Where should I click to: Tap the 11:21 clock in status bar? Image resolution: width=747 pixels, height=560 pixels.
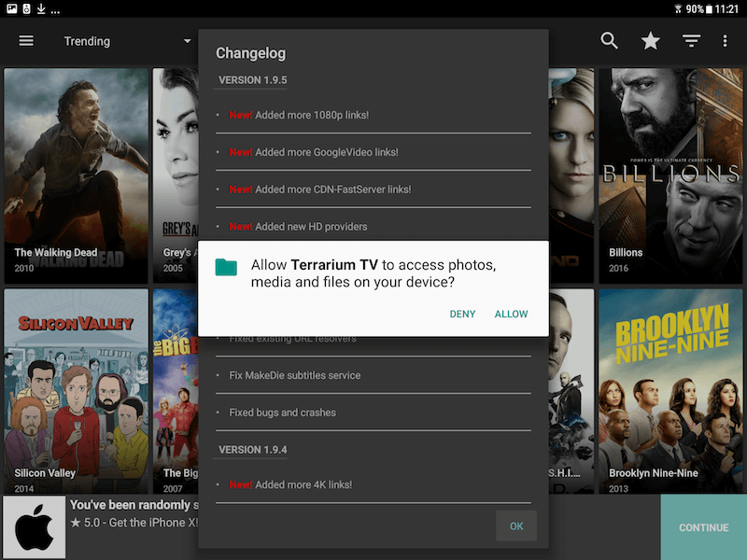click(x=726, y=9)
